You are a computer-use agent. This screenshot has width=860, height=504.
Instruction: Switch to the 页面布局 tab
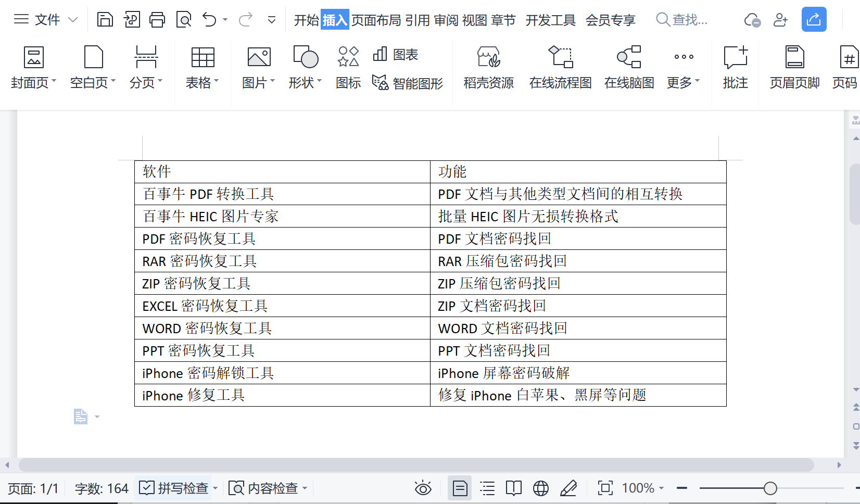point(376,20)
